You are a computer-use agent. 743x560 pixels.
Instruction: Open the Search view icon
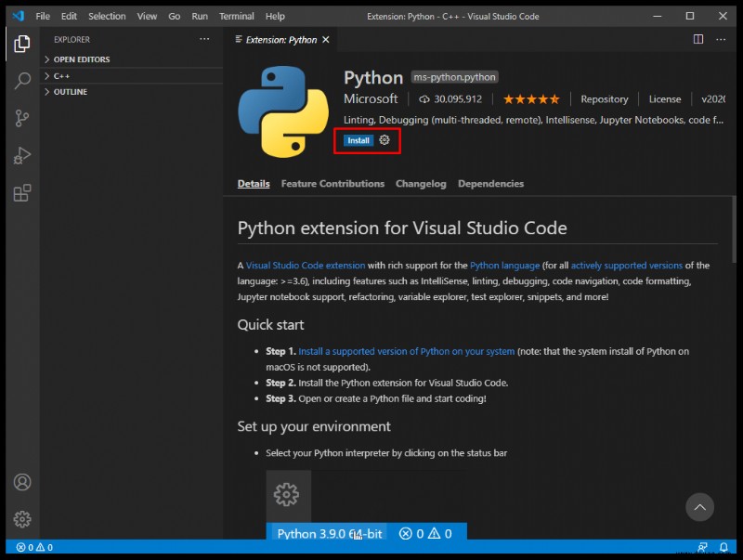point(21,81)
